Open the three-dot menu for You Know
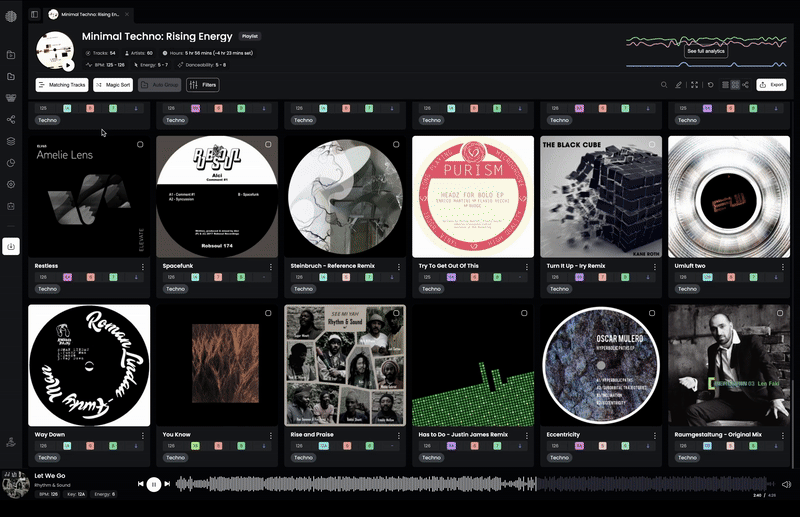The width and height of the screenshot is (800, 517). [x=271, y=435]
